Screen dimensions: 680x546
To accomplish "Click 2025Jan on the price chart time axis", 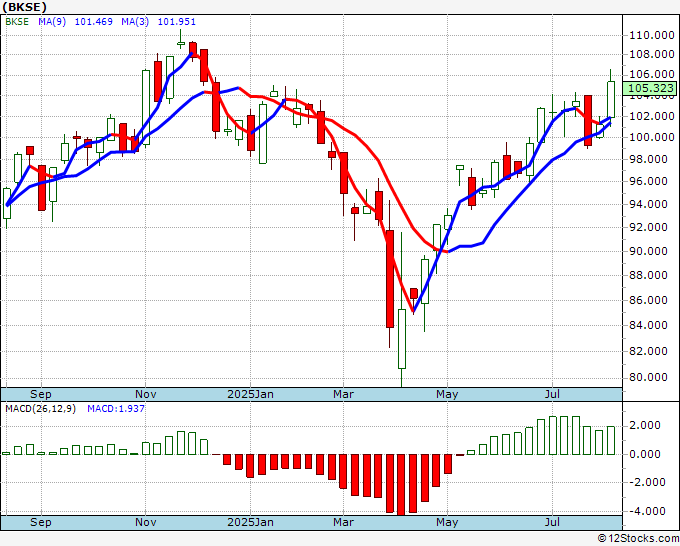I will [x=251, y=395].
